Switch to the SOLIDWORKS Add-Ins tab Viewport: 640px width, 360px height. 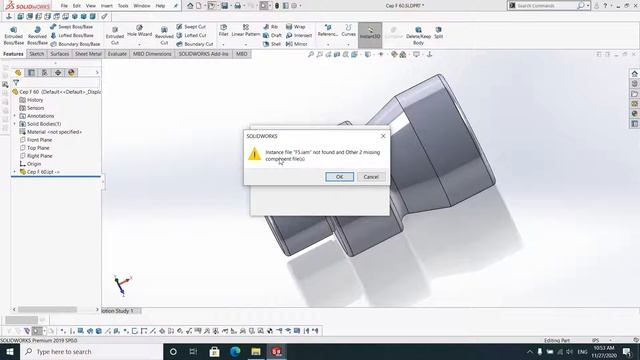(x=203, y=54)
